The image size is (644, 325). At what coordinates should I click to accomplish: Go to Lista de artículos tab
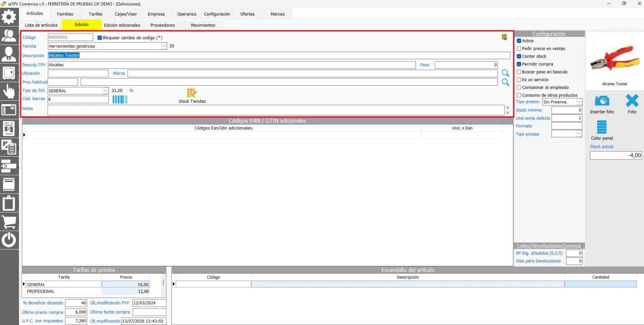41,25
